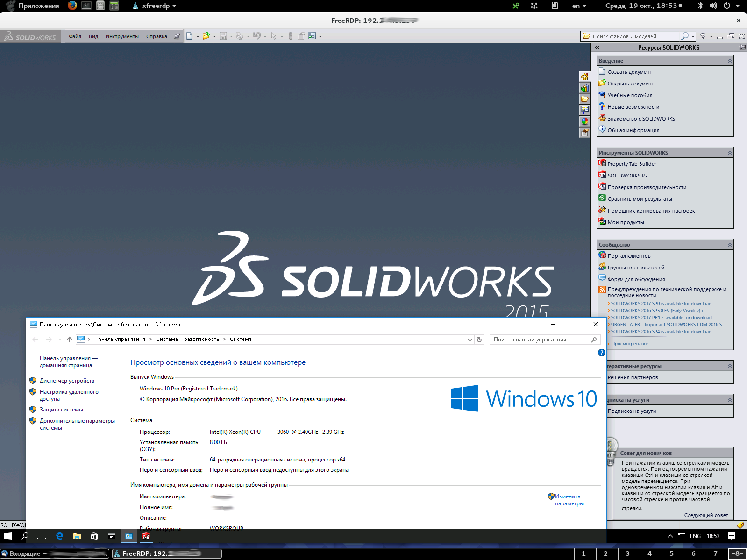Image resolution: width=747 pixels, height=560 pixels.
Task: Click Диспетчер устройств link
Action: (x=67, y=381)
